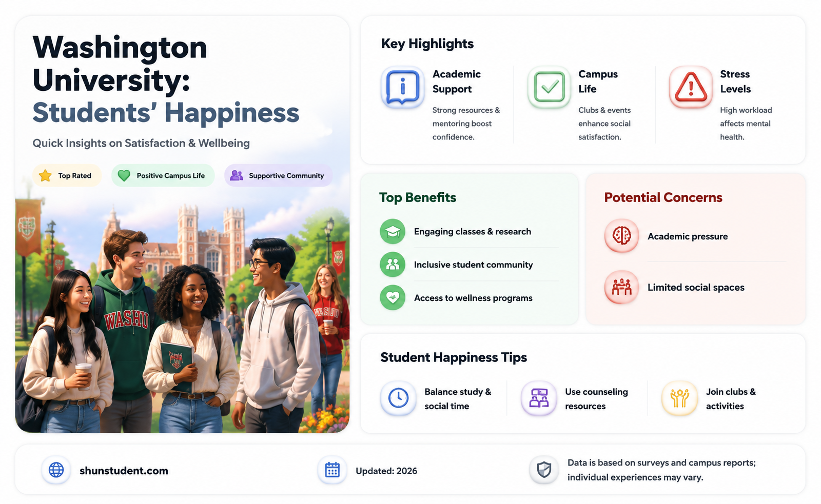Click 'Academic pressure' text
This screenshot has height=504, width=821.
click(x=688, y=236)
